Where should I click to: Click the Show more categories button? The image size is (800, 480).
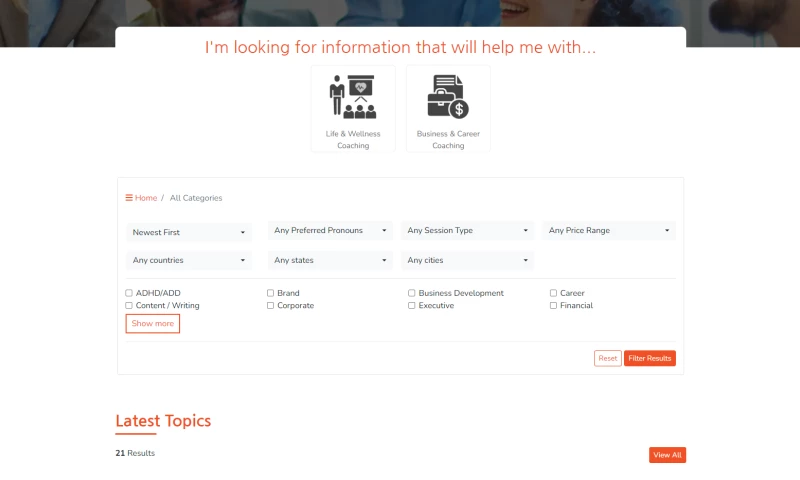tap(153, 323)
